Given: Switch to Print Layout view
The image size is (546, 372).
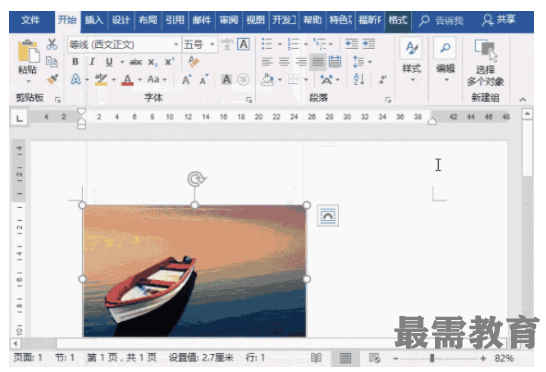Looking at the screenshot, I should point(345,358).
